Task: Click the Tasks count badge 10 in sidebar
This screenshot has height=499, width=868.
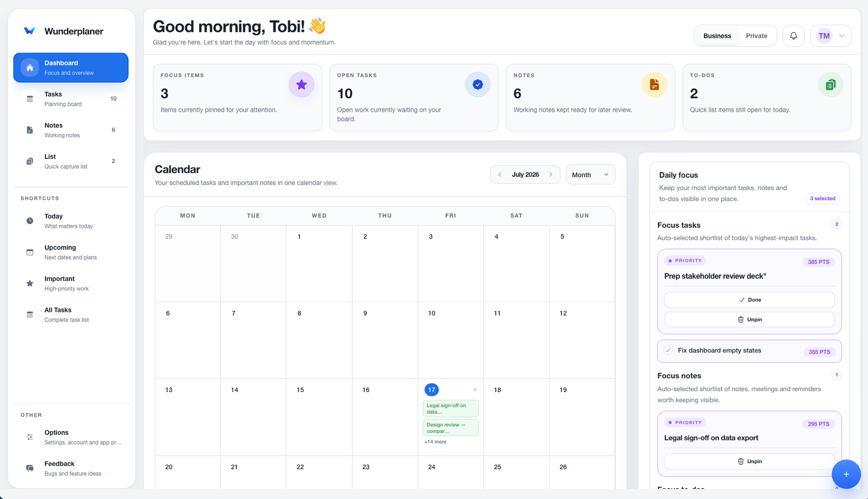Action: [x=113, y=99]
